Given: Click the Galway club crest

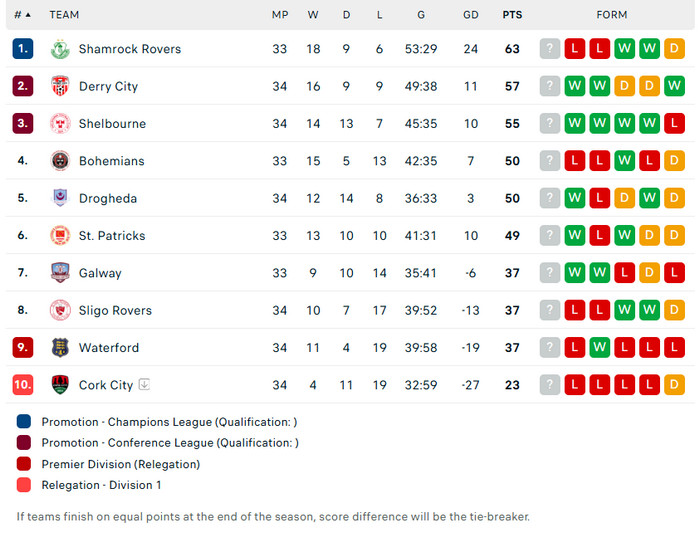Looking at the screenshot, I should tap(60, 273).
